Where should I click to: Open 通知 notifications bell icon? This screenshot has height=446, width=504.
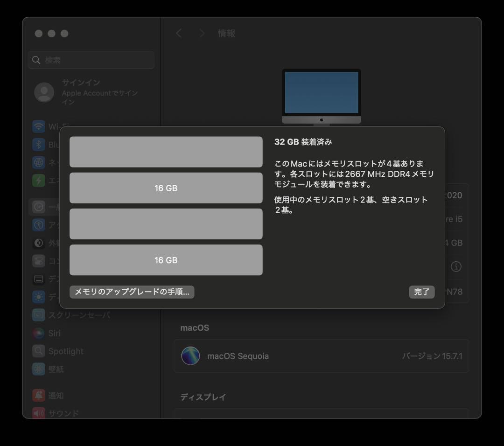tap(38, 395)
